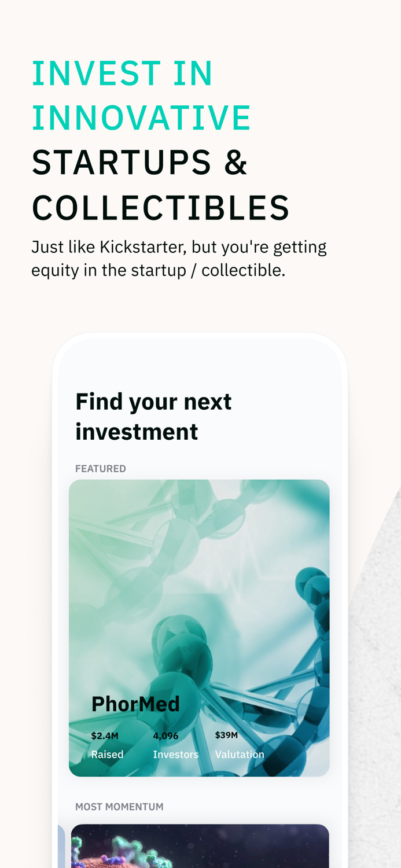Click the $39M Valutation stat
This screenshot has width=401, height=868.
click(x=227, y=735)
